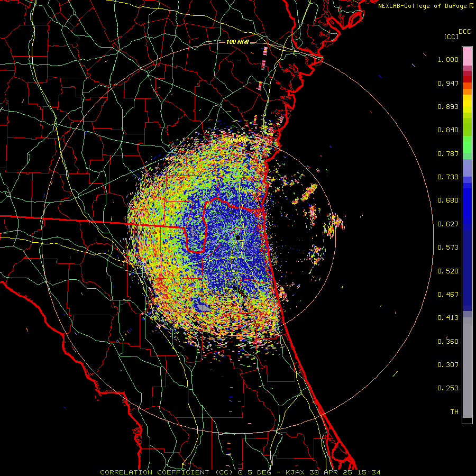476x476 pixels.
Task: Click the 0.893 scale value
Action: (x=448, y=106)
